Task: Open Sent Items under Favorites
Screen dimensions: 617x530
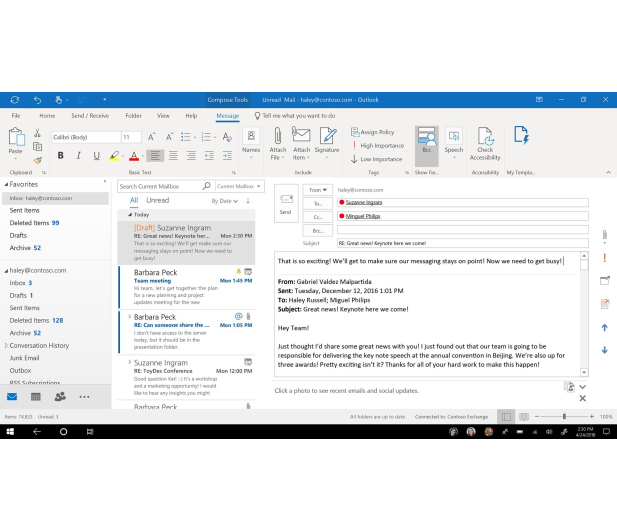Action: pyautogui.click(x=24, y=211)
